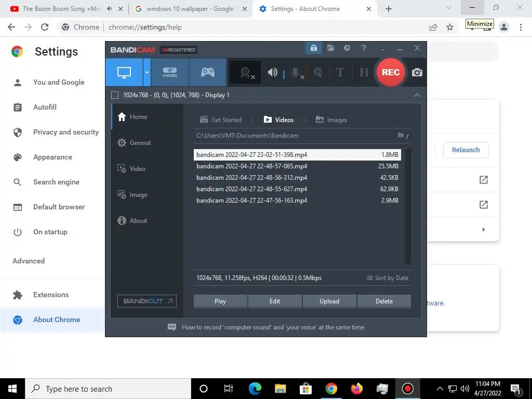Select bandicam 2022-04-27 22-47-56-163.mp4
Screen dimensions: 532x399
click(x=297, y=201)
